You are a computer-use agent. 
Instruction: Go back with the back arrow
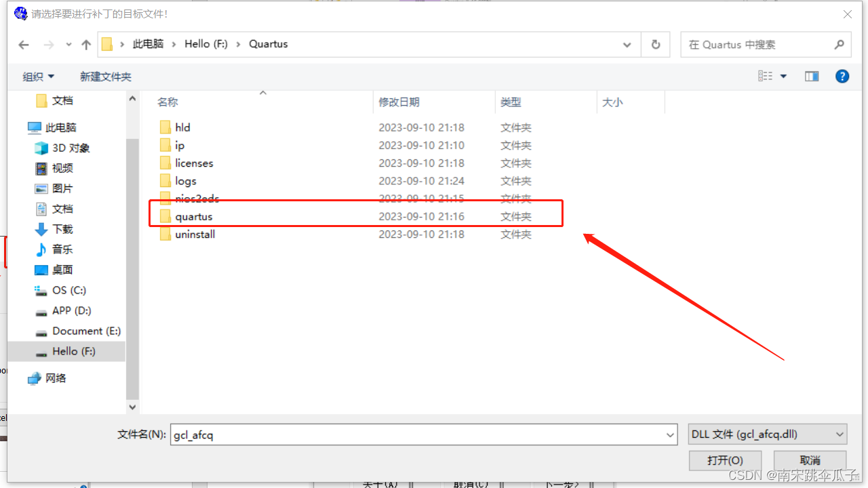24,45
